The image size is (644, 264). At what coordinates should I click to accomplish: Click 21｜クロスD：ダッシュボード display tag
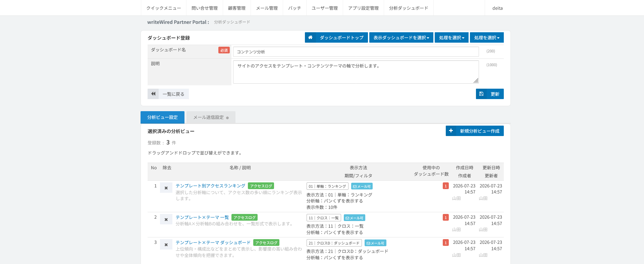pos(334,243)
